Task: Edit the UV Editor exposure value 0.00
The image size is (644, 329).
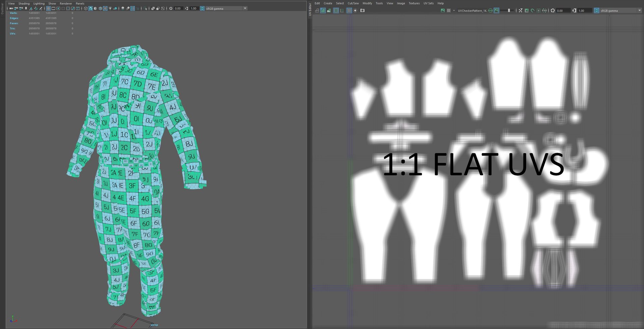Action: (563, 10)
